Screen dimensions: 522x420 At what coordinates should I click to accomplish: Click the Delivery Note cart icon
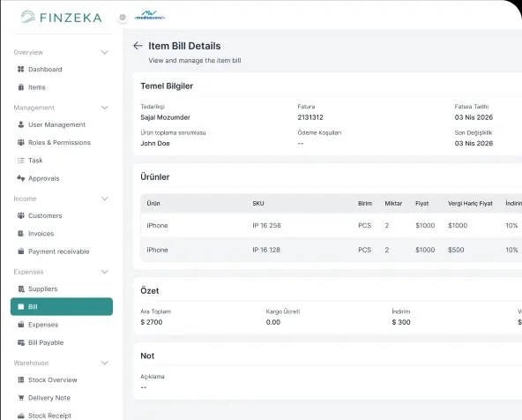pos(20,398)
